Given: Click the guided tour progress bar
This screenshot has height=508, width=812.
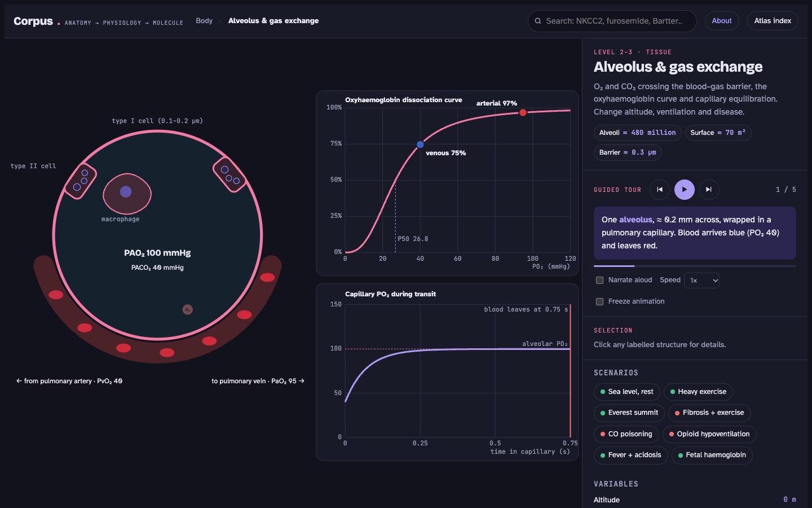Looking at the screenshot, I should click(695, 266).
